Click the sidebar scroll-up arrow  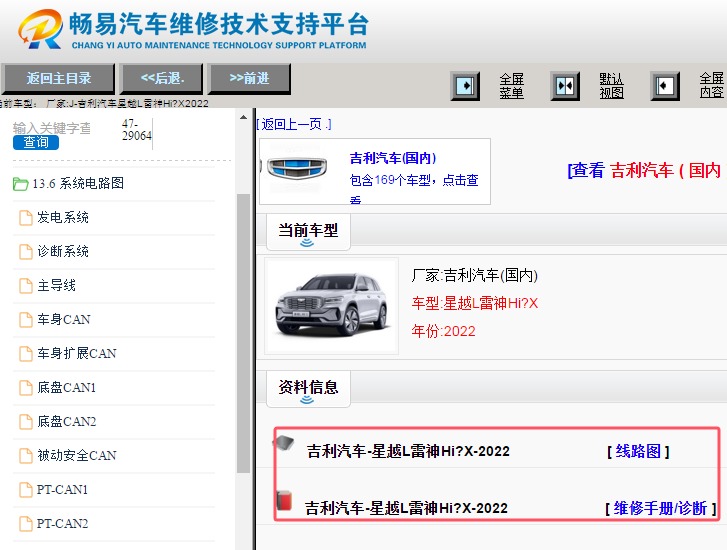(x=243, y=117)
